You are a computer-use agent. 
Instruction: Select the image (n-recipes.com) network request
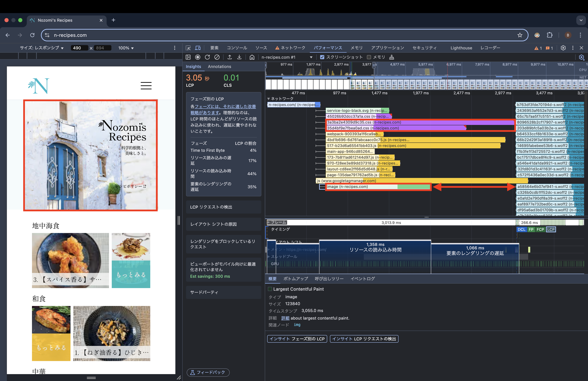pos(378,187)
